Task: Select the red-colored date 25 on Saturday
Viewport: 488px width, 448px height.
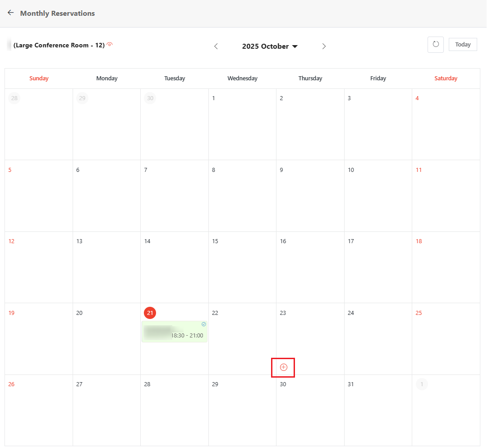Action: pos(419,313)
